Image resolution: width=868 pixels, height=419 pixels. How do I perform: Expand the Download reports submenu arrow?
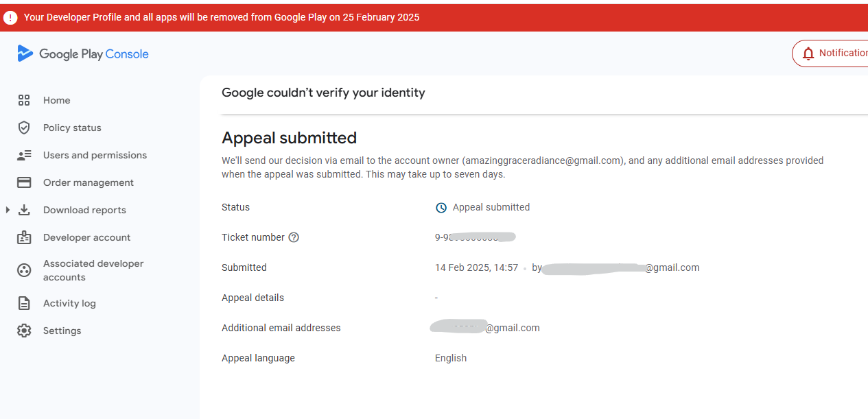pyautogui.click(x=8, y=210)
